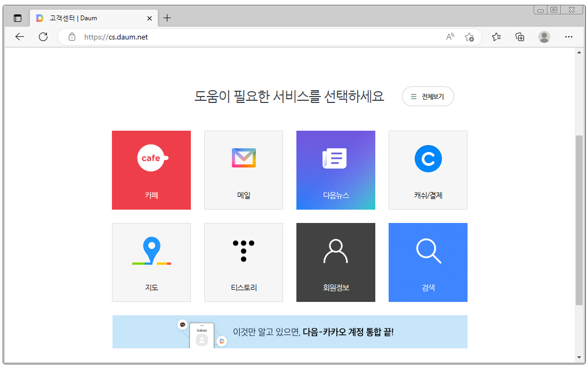
Task: Open the 지도 map service tile
Action: coord(151,262)
